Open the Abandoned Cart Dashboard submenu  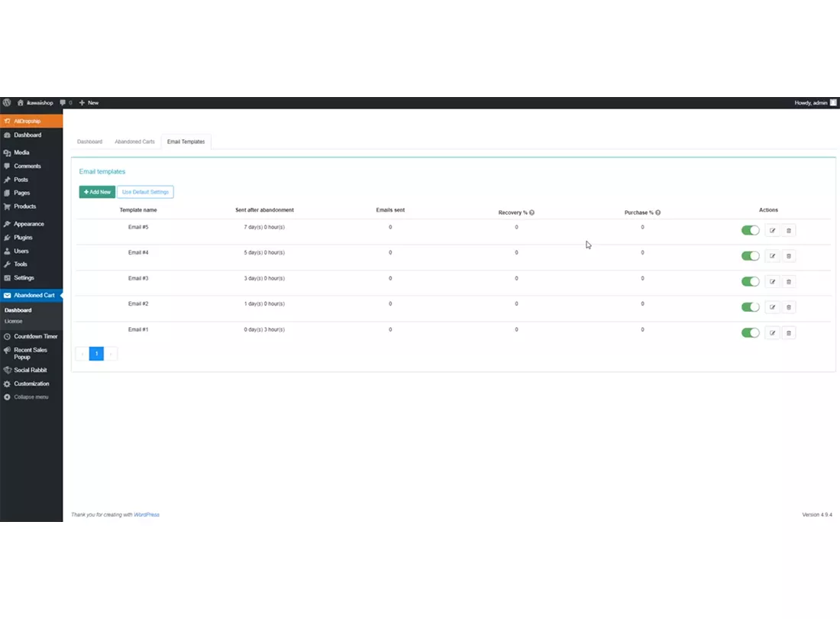tap(18, 310)
